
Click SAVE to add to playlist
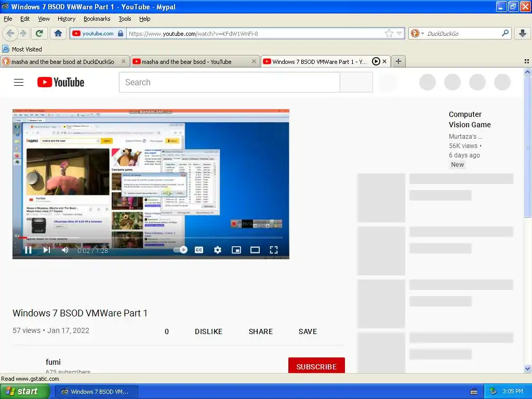click(x=308, y=331)
